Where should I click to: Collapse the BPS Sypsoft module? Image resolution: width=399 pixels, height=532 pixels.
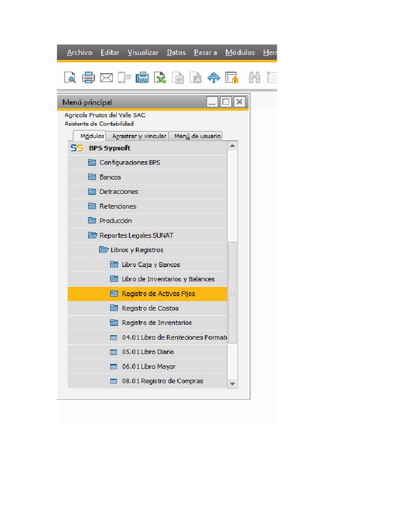[147, 148]
